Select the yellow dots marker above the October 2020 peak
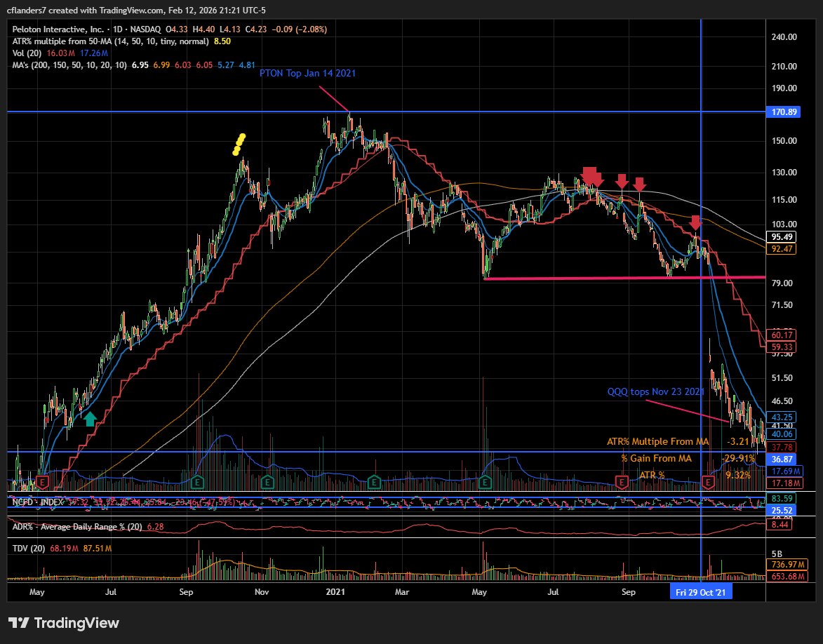The image size is (823, 644). tap(239, 145)
